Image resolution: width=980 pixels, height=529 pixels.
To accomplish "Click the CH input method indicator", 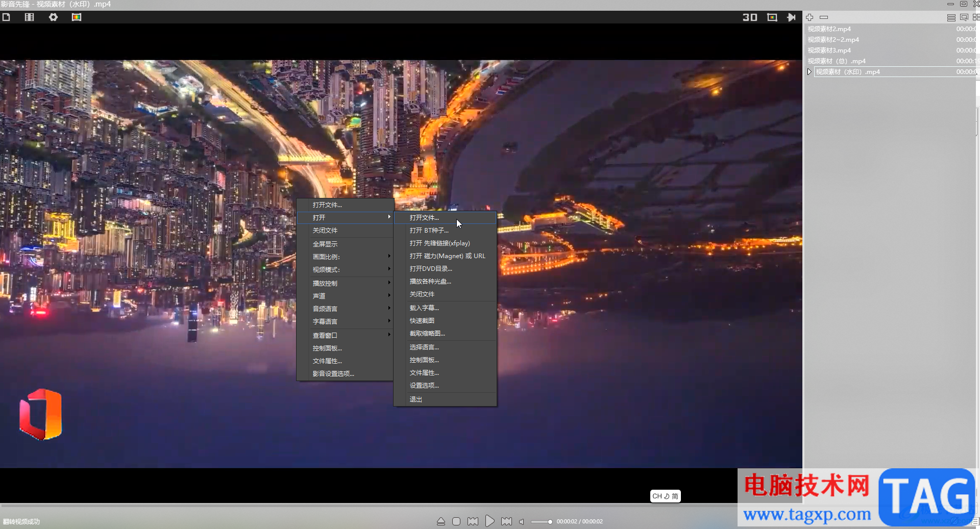I will 666,496.
